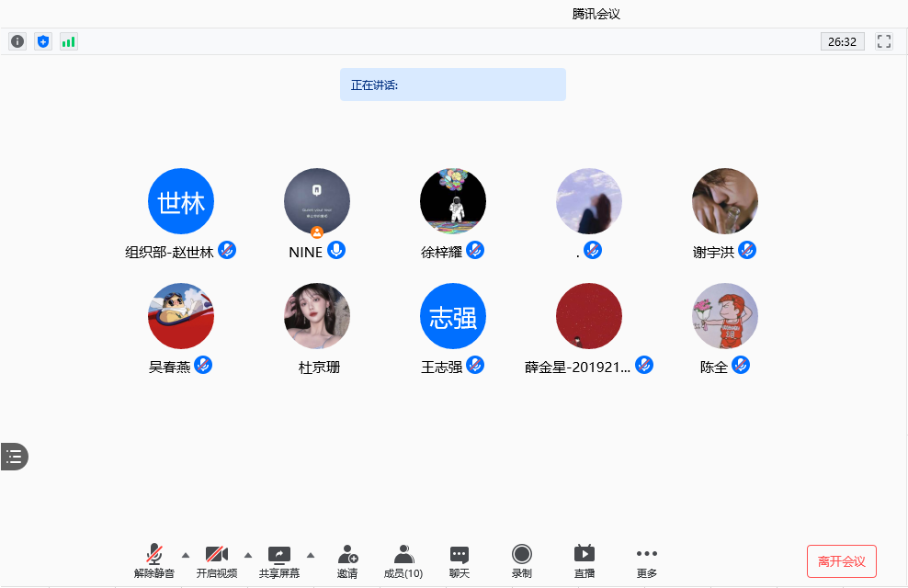Click muted mic icon beside "." participant
908x588 pixels.
[x=593, y=250]
